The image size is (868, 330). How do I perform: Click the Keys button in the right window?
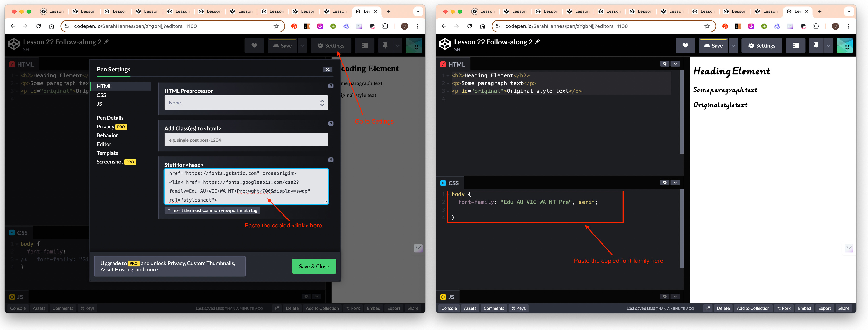(x=519, y=308)
